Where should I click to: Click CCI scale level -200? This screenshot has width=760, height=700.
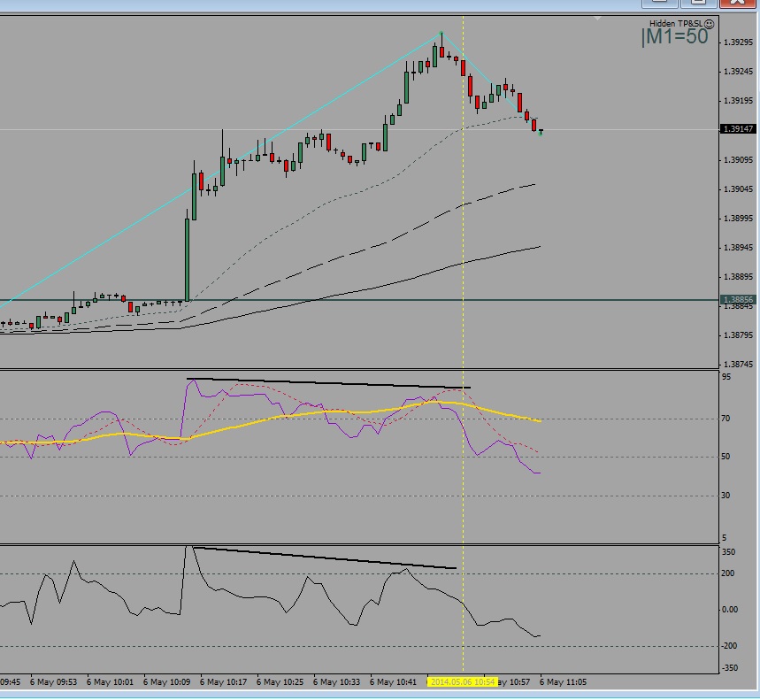pos(729,646)
